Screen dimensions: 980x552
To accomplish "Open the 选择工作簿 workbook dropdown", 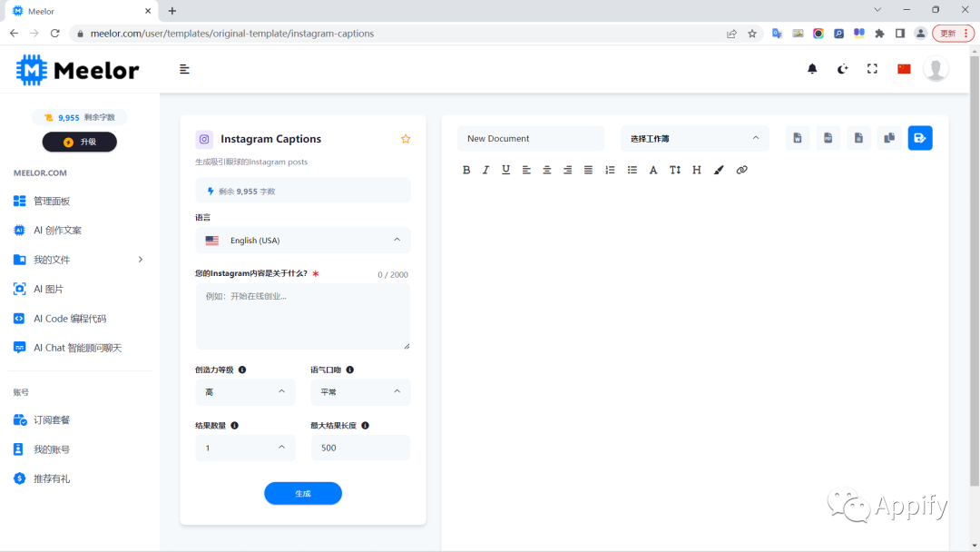I will [x=695, y=138].
